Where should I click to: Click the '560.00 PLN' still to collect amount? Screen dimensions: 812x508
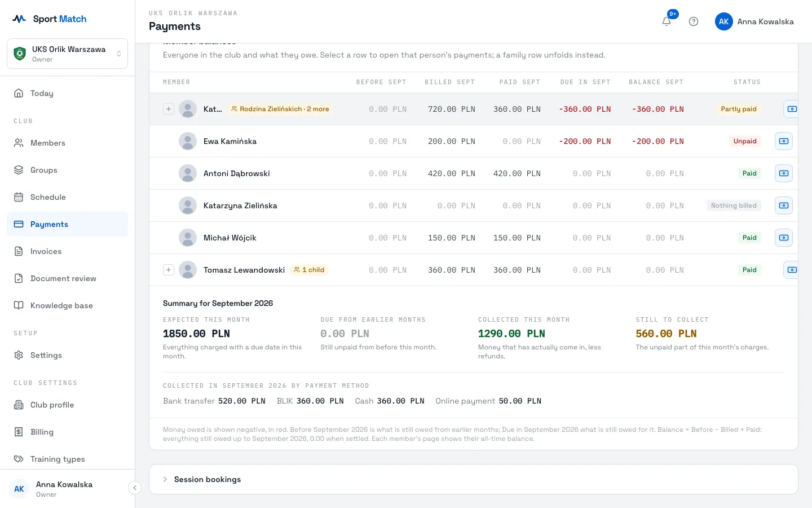click(x=666, y=334)
